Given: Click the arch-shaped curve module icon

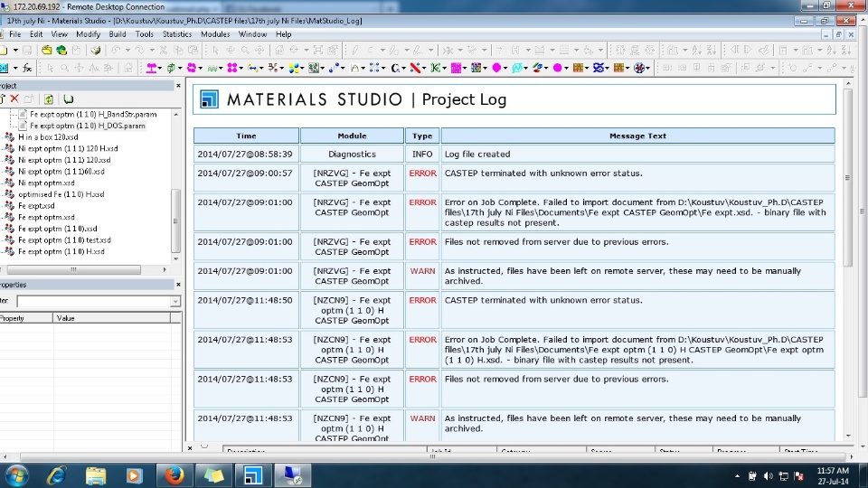Looking at the screenshot, I should tap(354, 68).
